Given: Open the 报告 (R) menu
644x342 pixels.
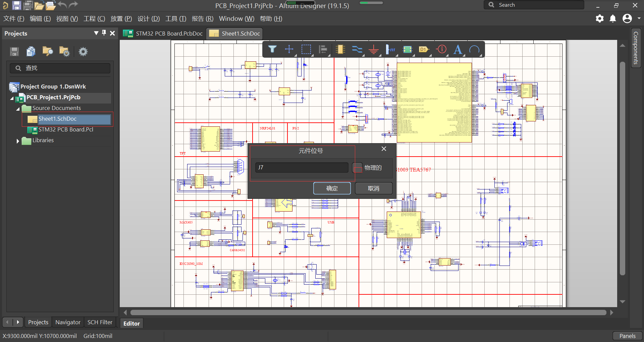Looking at the screenshot, I should tap(203, 19).
